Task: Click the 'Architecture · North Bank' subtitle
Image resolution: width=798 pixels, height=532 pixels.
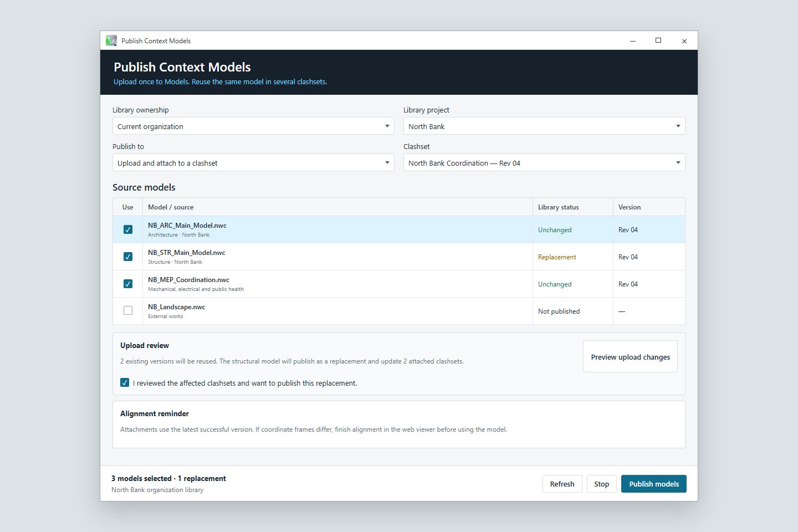Action: click(179, 235)
